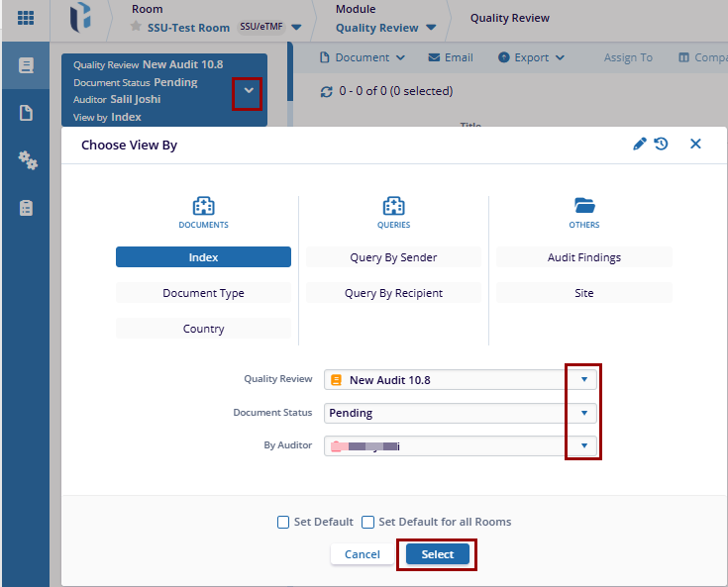This screenshot has width=728, height=587.
Task: Check Set Default for all Rooms
Action: 367,522
